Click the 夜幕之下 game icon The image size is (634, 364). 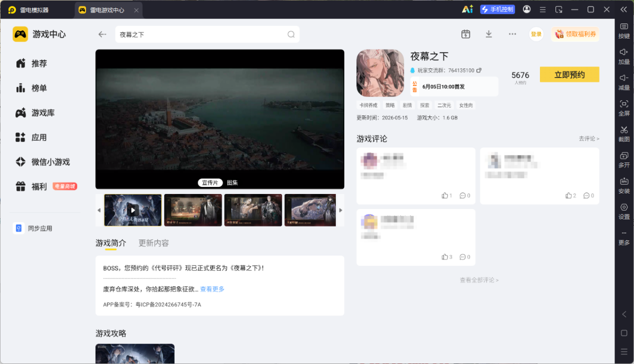pyautogui.click(x=380, y=73)
